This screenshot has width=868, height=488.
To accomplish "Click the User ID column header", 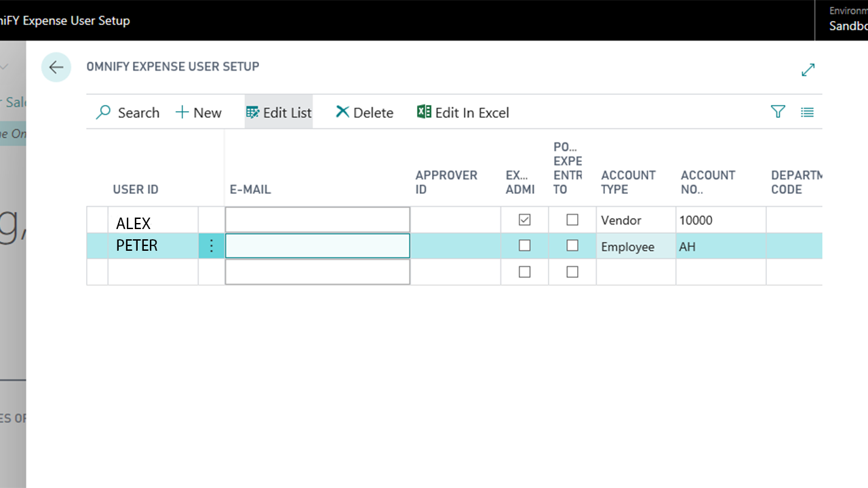I will (136, 189).
